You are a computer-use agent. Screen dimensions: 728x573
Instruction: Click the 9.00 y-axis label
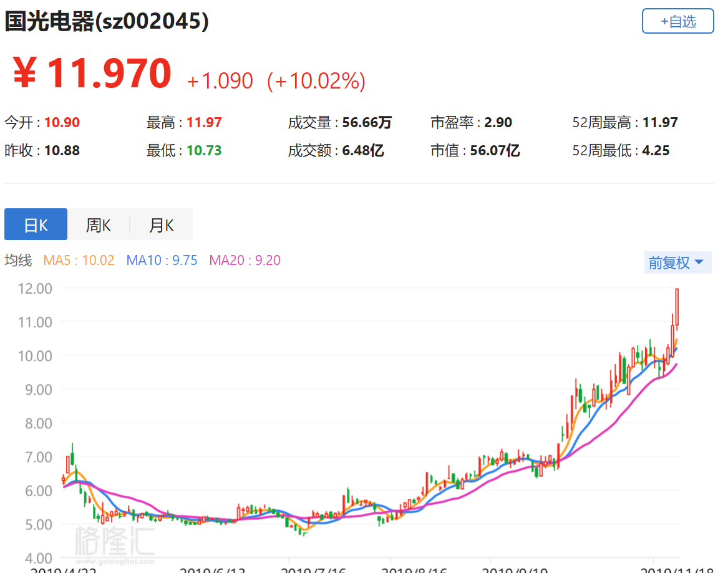(38, 390)
